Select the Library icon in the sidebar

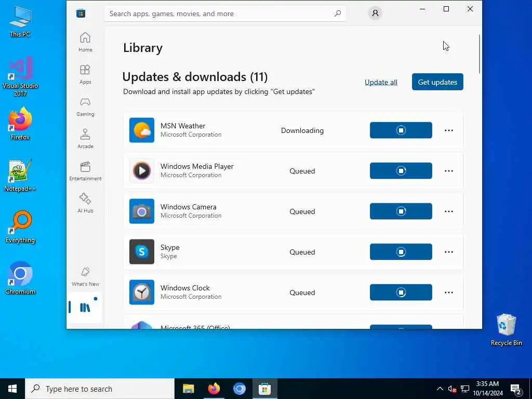click(85, 308)
